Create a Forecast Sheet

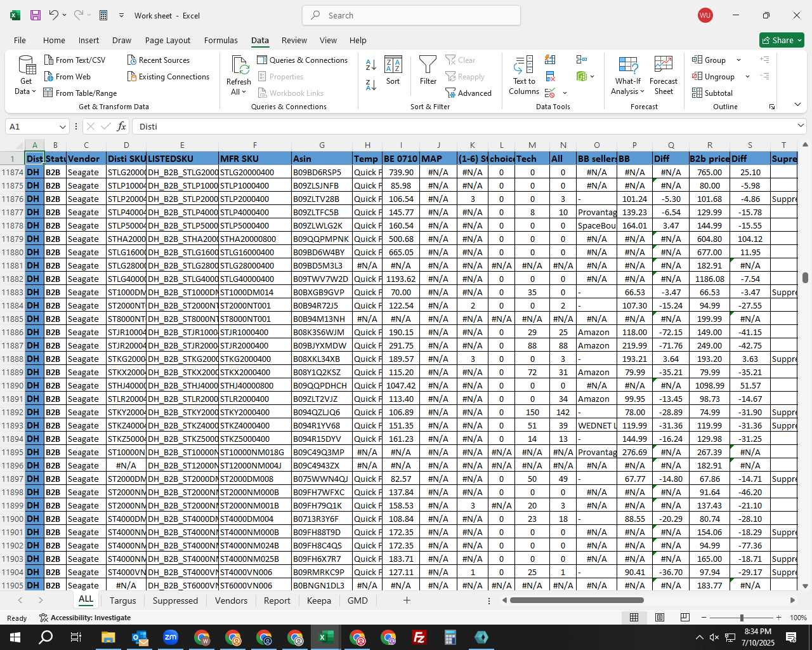click(x=664, y=76)
